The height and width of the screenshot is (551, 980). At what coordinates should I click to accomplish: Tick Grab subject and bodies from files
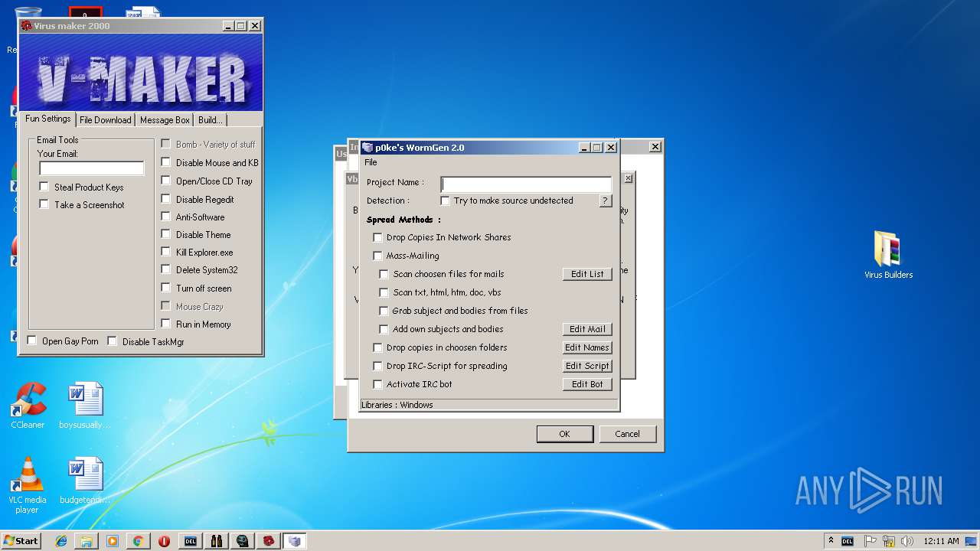click(x=384, y=311)
